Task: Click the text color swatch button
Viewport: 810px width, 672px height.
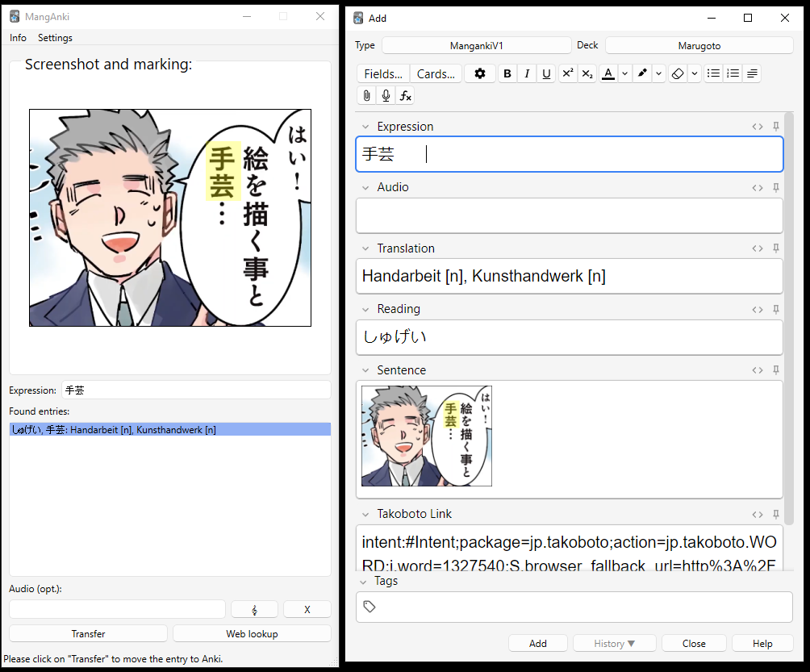Action: click(608, 73)
